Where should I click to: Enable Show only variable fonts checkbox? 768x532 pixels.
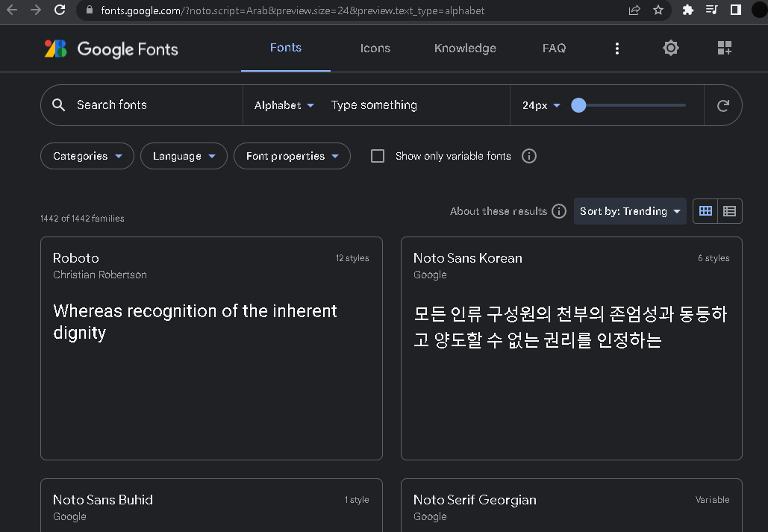(x=378, y=156)
